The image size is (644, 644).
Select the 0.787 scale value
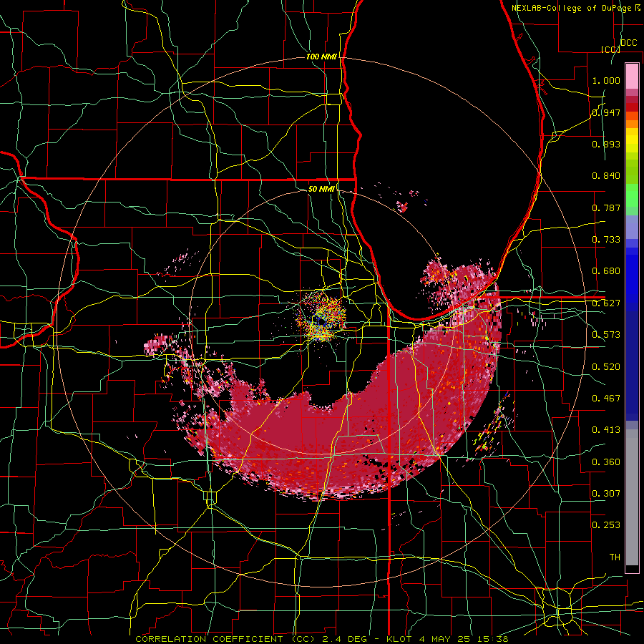[x=606, y=208]
